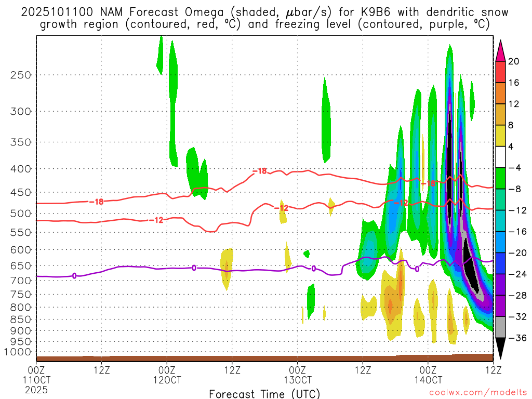Select the cyan -12 to -16 swatch

click(500, 221)
